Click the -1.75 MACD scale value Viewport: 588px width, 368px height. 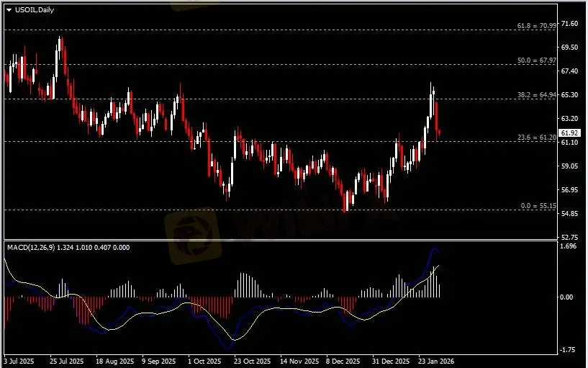pos(569,350)
